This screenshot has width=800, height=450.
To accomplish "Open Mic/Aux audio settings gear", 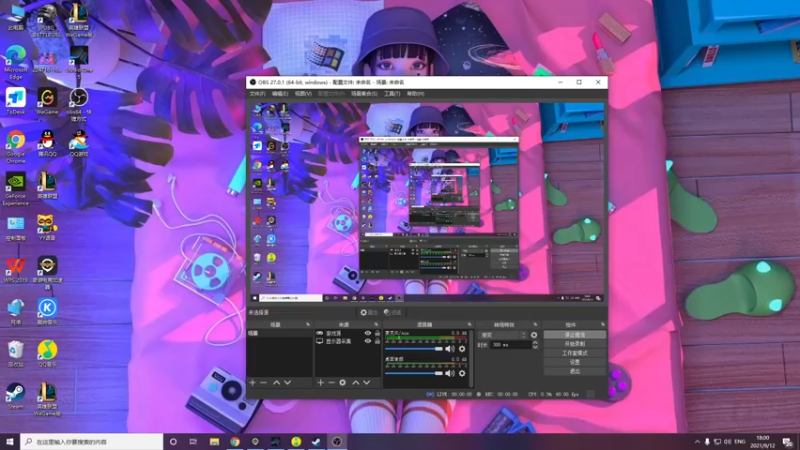I will (x=462, y=349).
